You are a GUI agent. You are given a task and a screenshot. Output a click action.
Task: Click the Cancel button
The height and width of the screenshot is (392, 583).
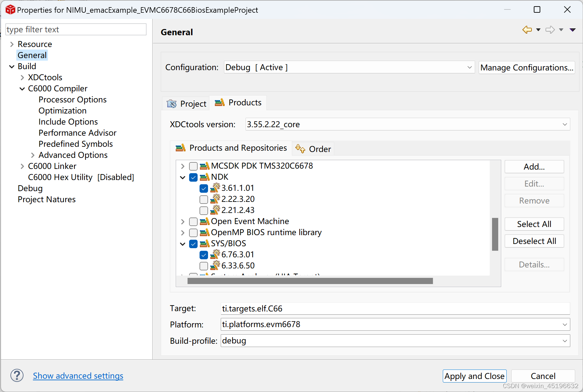543,376
